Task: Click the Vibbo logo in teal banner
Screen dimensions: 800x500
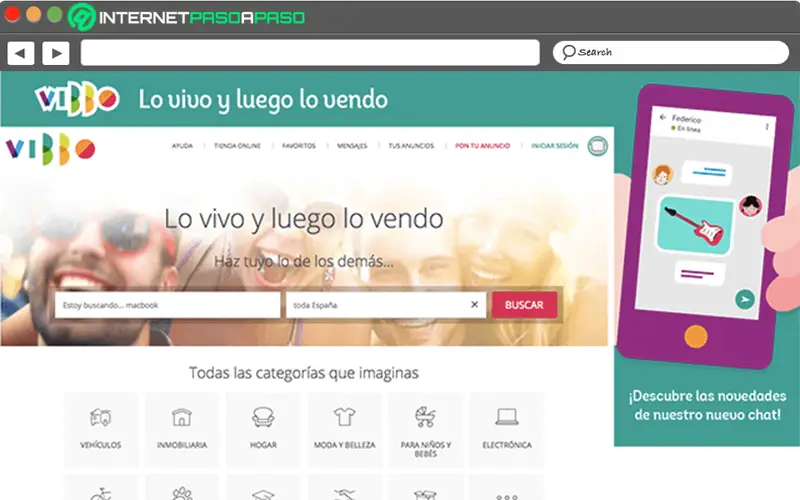Action: (x=77, y=99)
